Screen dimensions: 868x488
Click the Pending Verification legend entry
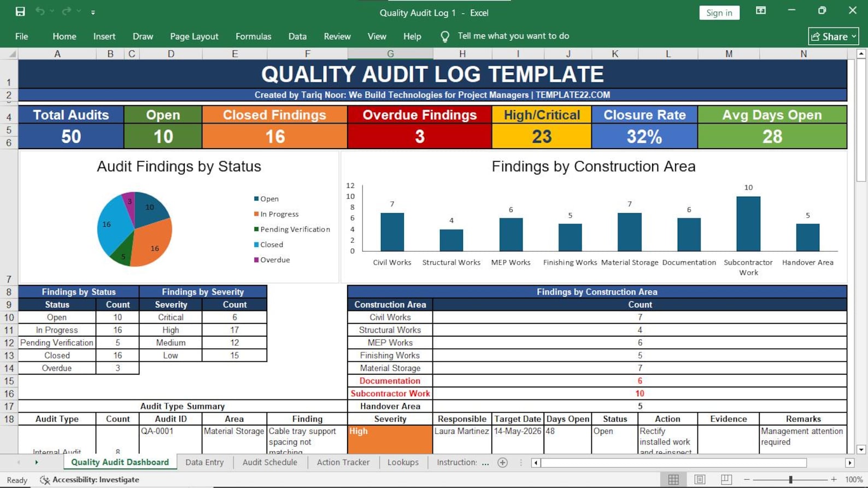pyautogui.click(x=292, y=230)
